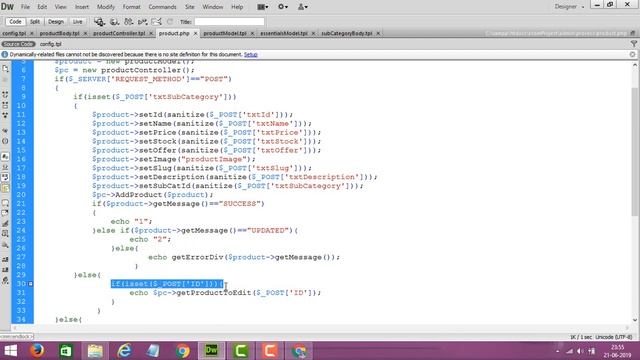Image resolution: width=640 pixels, height=360 pixels.
Task: Collapse code block marker at line 30
Action: pos(31,284)
